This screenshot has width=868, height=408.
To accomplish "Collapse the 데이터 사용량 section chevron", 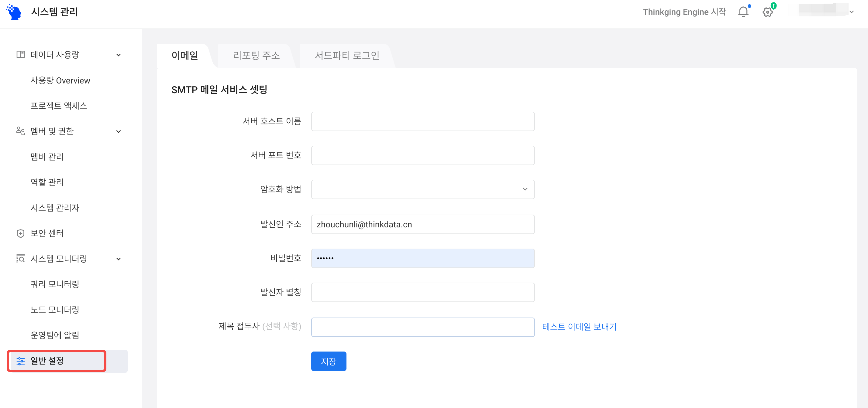I will [x=119, y=55].
